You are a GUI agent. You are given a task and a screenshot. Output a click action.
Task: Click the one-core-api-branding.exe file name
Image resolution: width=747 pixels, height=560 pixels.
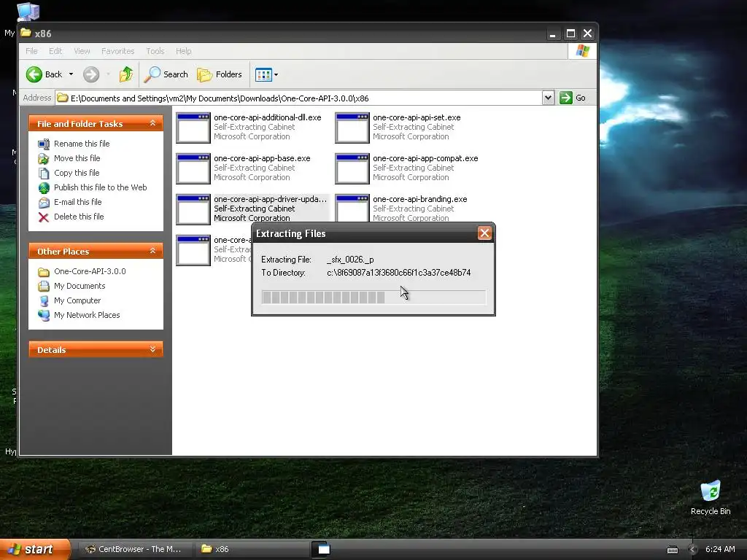pos(419,199)
